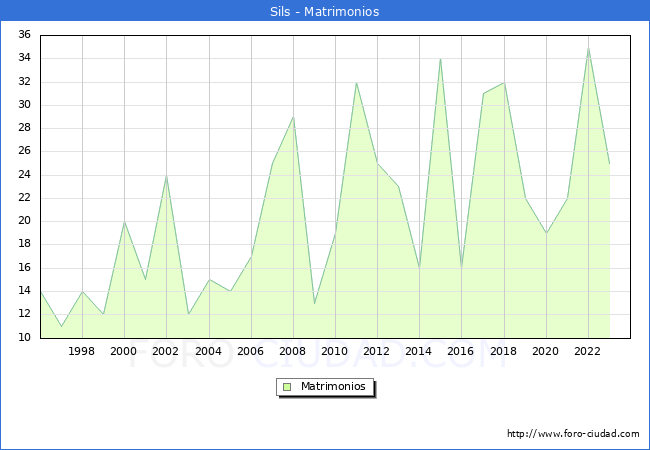Click the 2011 peak data point at 32

click(x=356, y=82)
